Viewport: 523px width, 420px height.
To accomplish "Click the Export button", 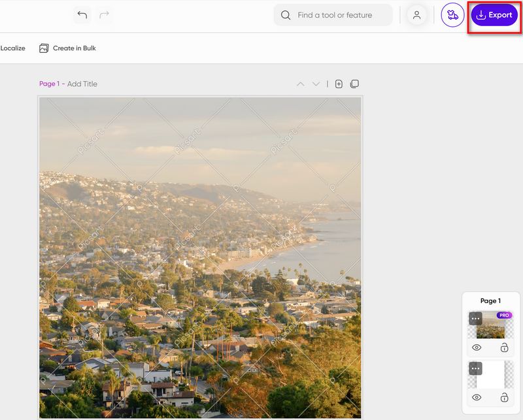I will pos(494,14).
